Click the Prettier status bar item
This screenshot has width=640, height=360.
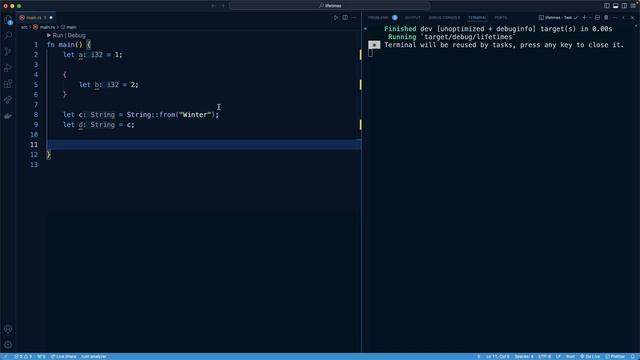coord(615,357)
